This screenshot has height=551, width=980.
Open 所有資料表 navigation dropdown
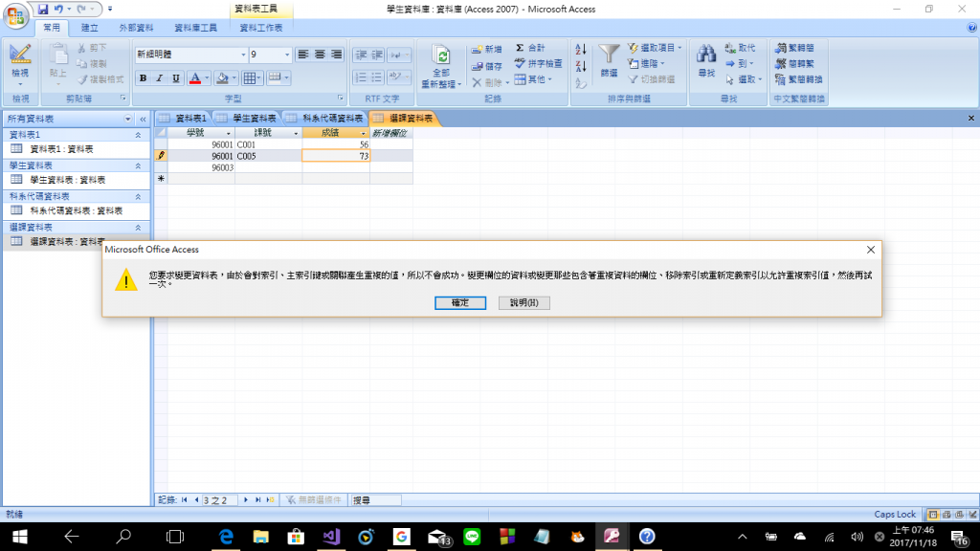click(127, 119)
